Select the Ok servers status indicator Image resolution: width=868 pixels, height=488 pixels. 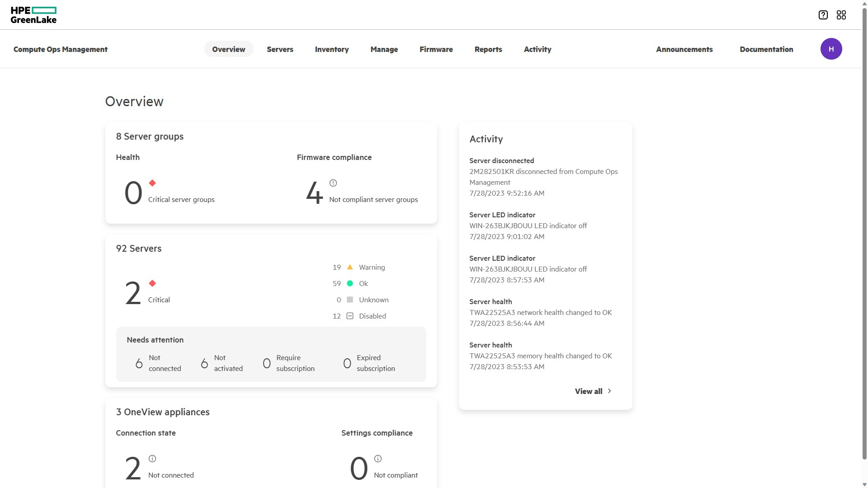(349, 283)
